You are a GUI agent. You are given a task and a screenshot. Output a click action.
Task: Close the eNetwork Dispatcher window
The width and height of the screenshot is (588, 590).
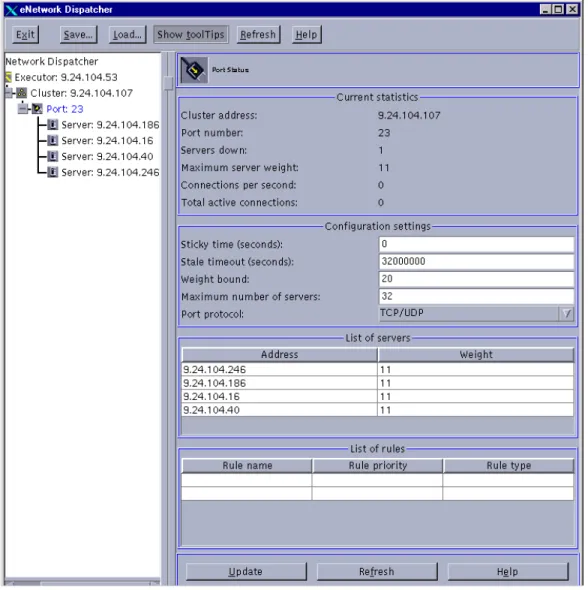click(x=573, y=9)
